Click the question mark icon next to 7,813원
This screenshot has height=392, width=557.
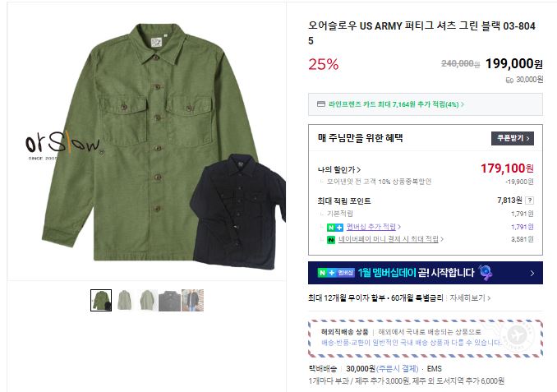pos(530,200)
